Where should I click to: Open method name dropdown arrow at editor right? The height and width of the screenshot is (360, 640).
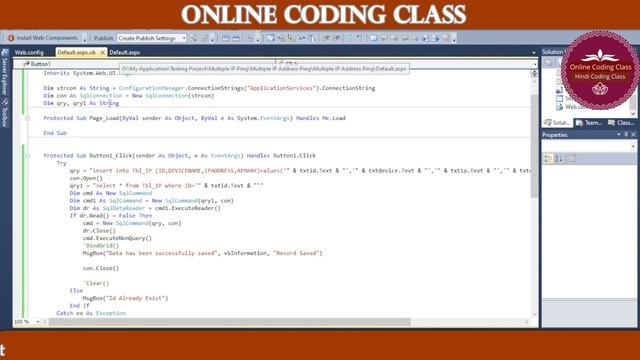click(535, 64)
